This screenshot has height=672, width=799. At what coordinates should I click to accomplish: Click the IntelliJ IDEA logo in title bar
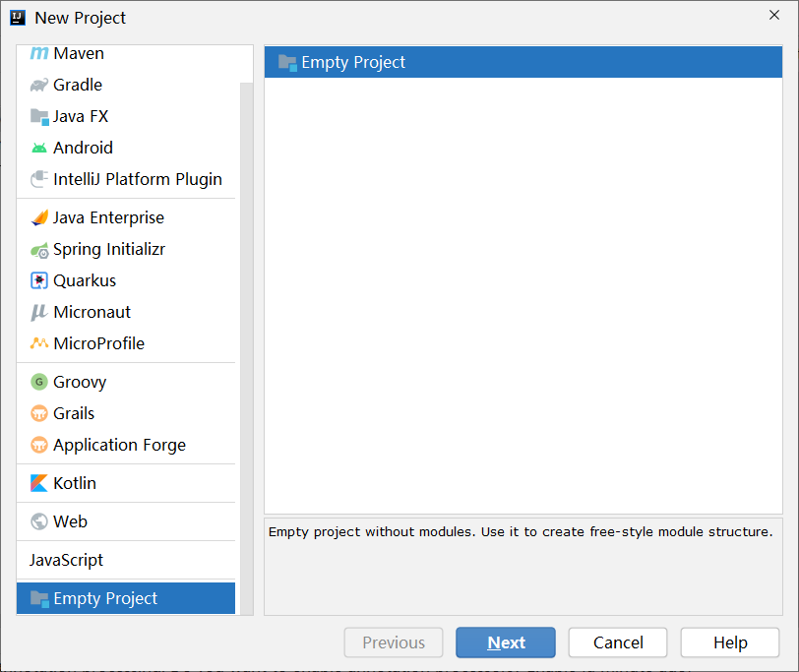(18, 18)
